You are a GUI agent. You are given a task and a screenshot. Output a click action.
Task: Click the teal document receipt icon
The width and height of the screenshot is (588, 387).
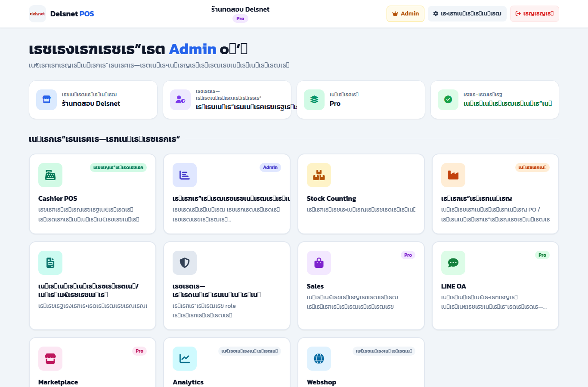(50, 263)
